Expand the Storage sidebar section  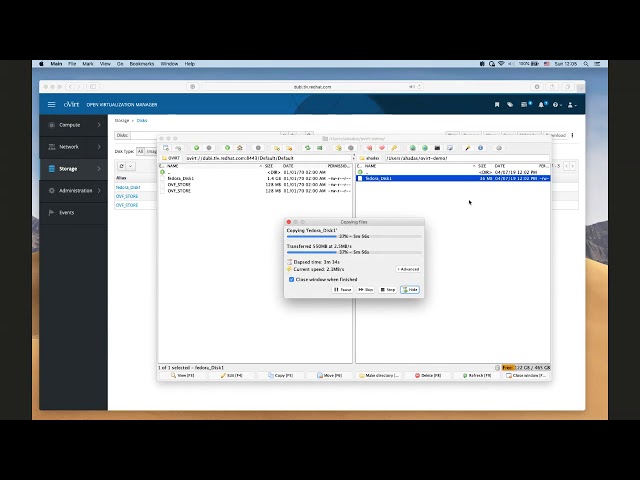tap(73, 169)
